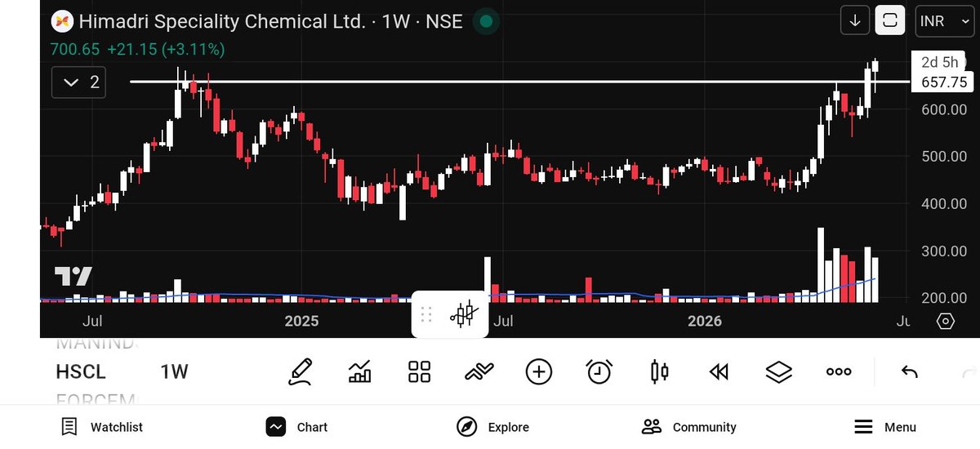Tap the 657.75 price line label

[x=943, y=82]
